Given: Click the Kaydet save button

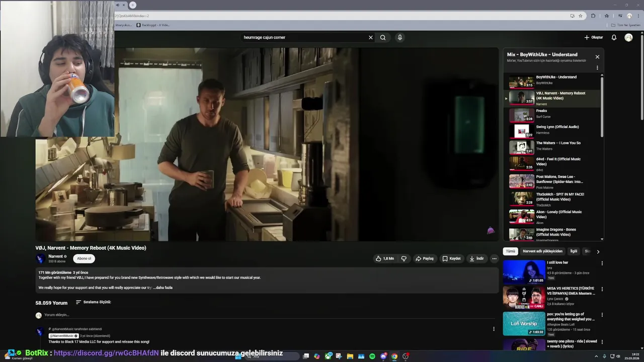Looking at the screenshot, I should point(451,258).
